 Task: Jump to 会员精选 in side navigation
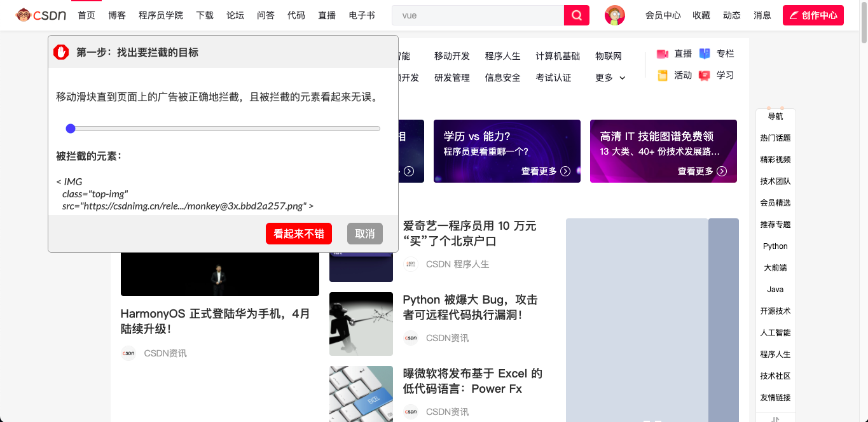tap(775, 203)
